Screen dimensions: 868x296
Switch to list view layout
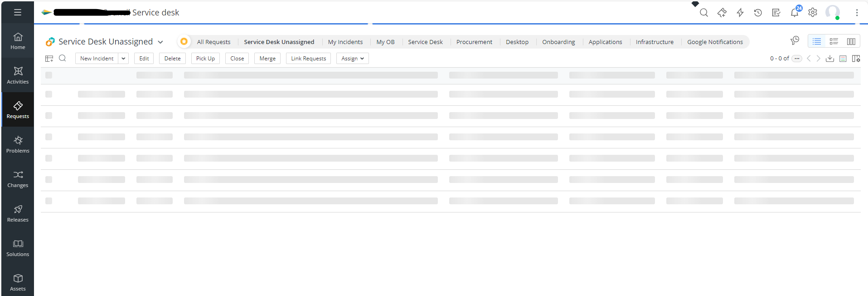click(x=816, y=41)
